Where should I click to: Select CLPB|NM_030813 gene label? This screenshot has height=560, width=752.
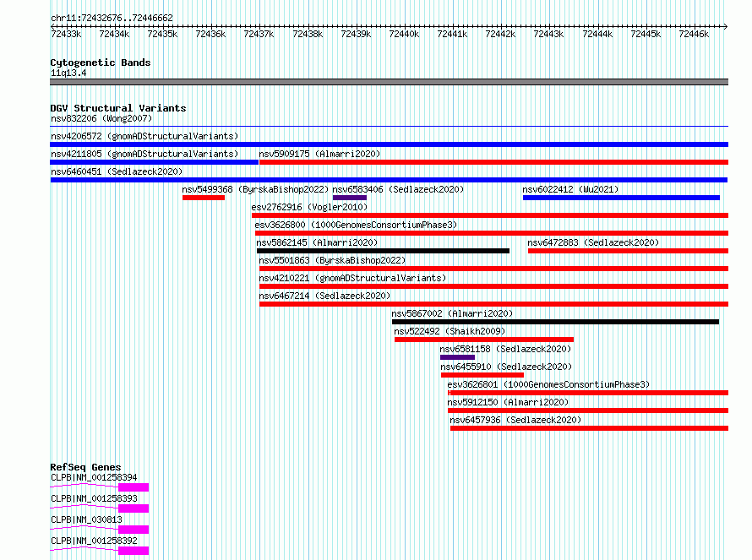click(x=86, y=519)
